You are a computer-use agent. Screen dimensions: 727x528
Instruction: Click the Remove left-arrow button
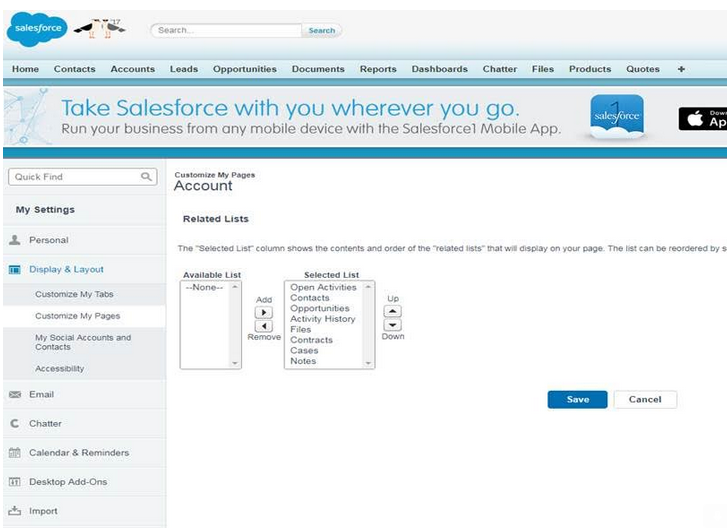click(264, 326)
